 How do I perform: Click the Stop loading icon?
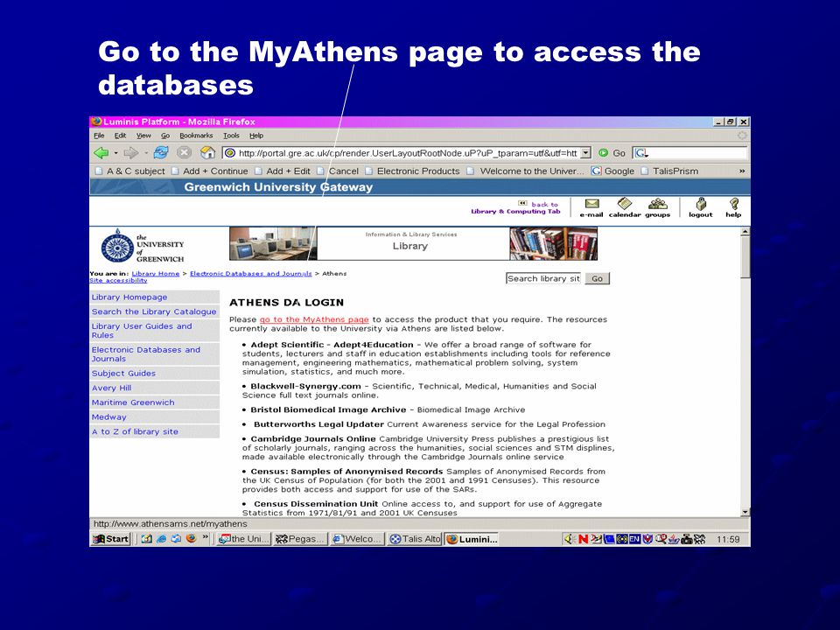pyautogui.click(x=184, y=152)
